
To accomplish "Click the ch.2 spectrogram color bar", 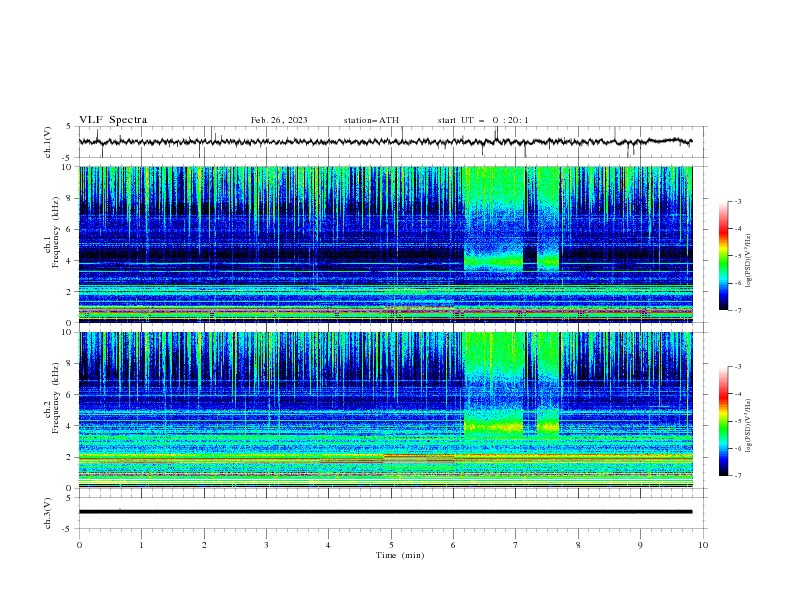I will click(723, 421).
